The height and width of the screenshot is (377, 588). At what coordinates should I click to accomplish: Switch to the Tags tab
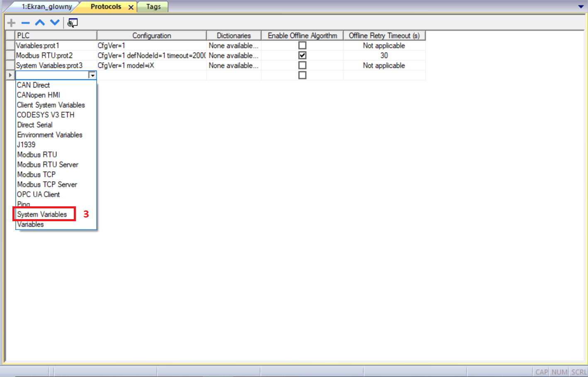coord(153,7)
